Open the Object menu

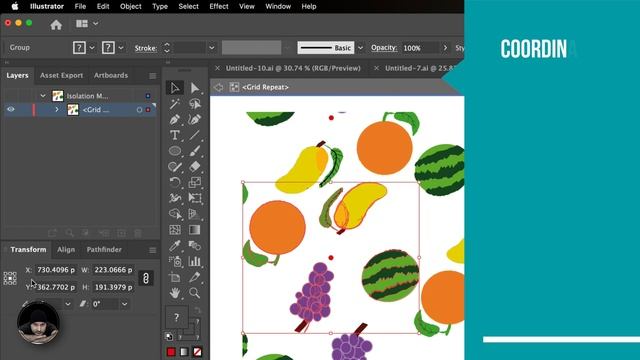131,7
